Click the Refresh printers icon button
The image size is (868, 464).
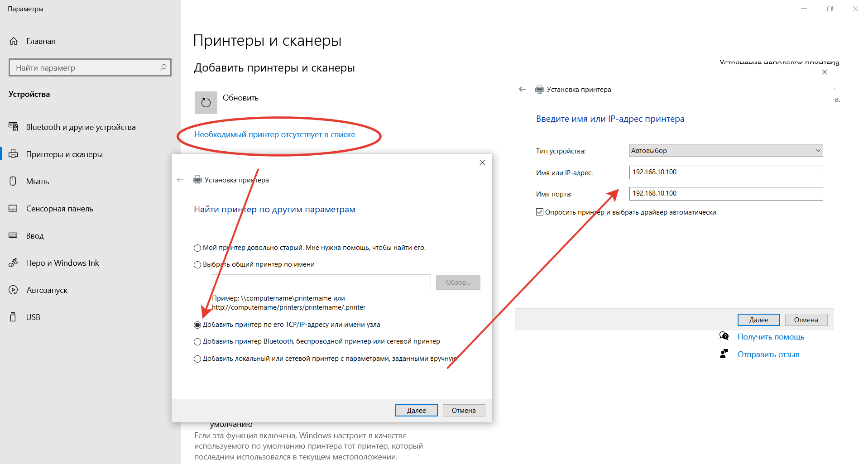tap(206, 103)
